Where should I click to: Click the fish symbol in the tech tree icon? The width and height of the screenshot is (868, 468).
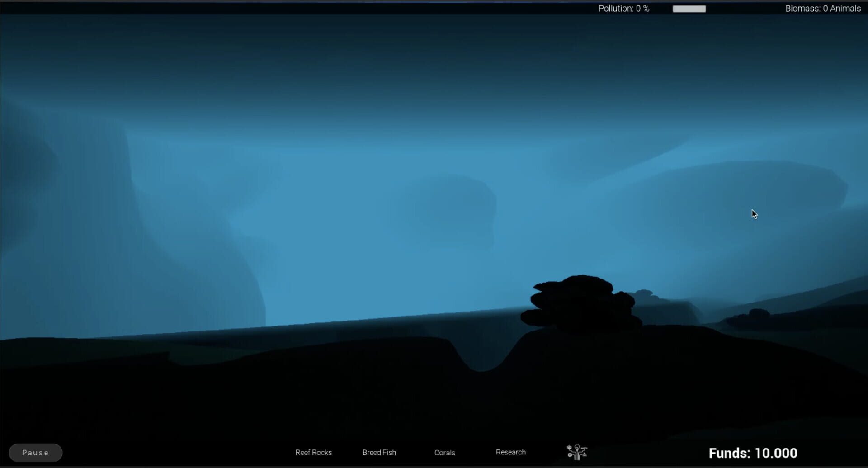pos(584,448)
